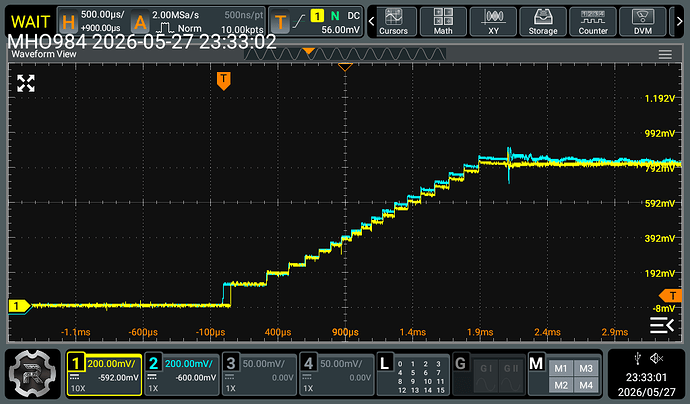Viewport: 690px width, 404px height.
Task: Select the trigger level T marker on right edge
Action: (671, 295)
